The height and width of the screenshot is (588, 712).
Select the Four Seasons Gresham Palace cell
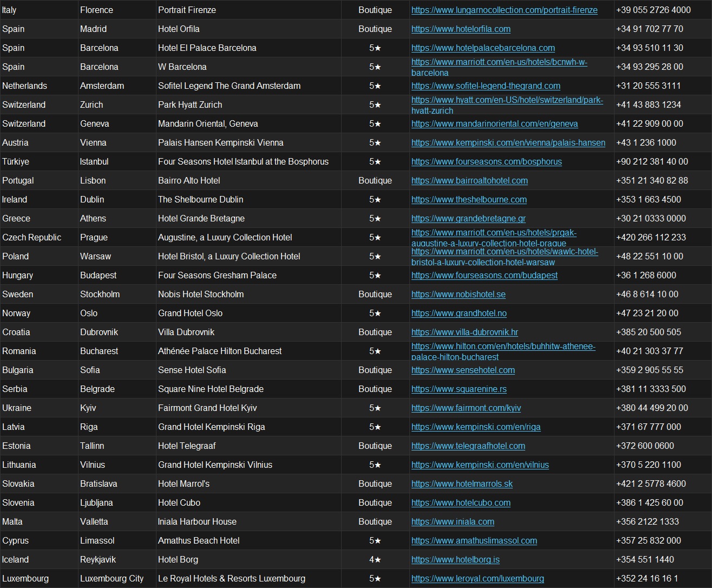point(249,275)
